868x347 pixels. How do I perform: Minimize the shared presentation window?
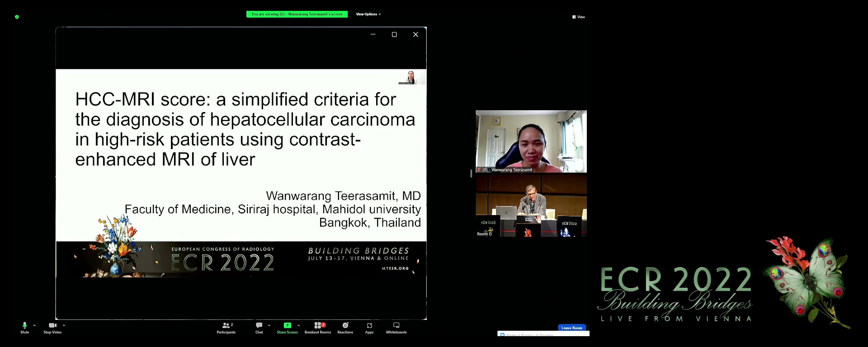coord(373,34)
